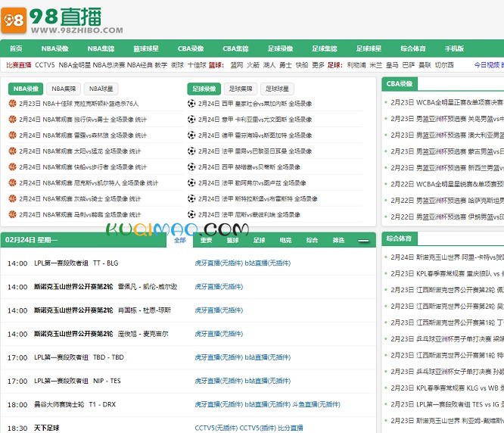The height and width of the screenshot is (433, 504).
Task: Open b站直播 link for TT - BLG match
Action: coord(268,263)
